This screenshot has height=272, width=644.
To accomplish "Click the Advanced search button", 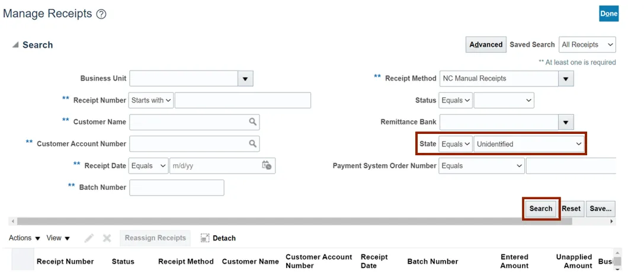I will point(486,44).
